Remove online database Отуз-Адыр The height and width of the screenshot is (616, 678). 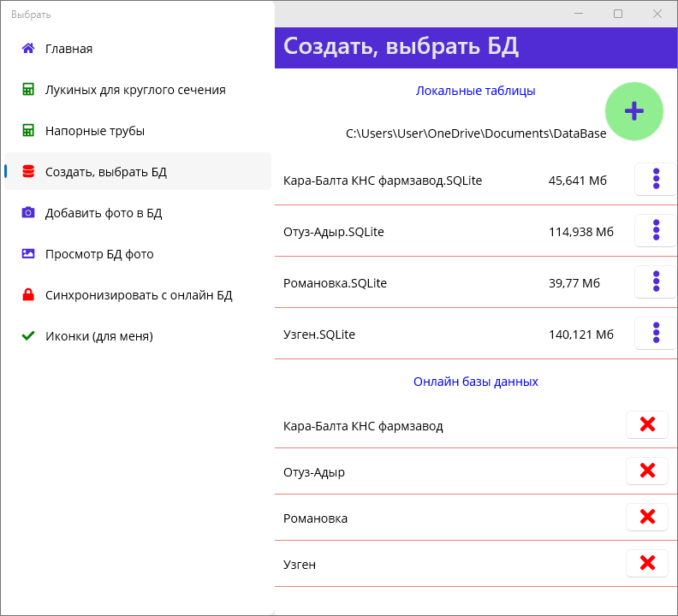(647, 471)
